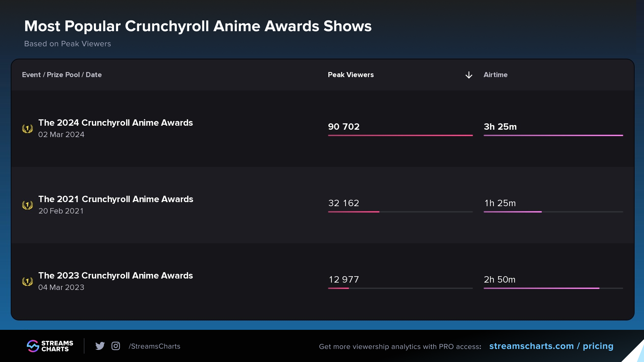Open the Instagram icon in the footer
The image size is (644, 362).
click(x=116, y=346)
